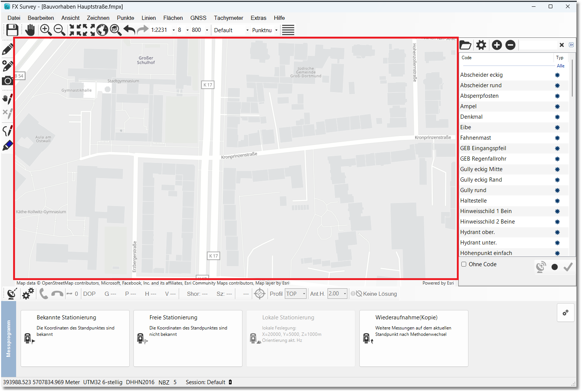Open the GNSS menu
The image size is (582, 392).
point(198,18)
